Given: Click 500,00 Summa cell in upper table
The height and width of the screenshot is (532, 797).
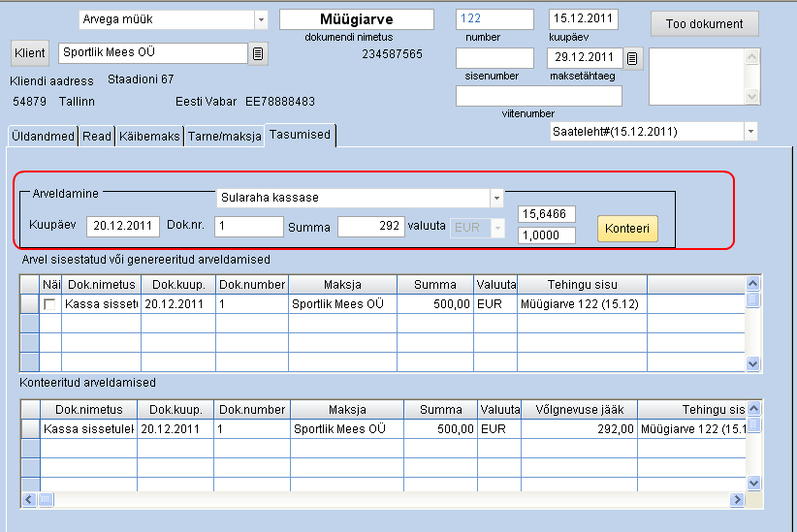Looking at the screenshot, I should click(x=435, y=304).
